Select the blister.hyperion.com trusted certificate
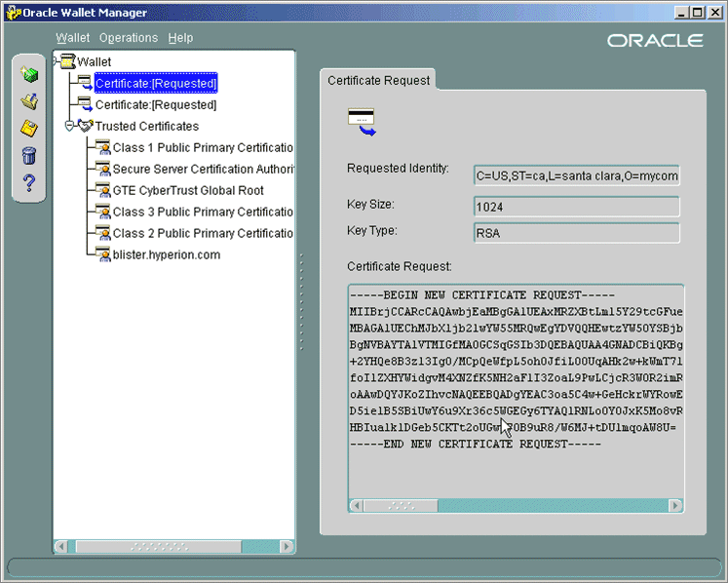This screenshot has height=583, width=728. point(167,254)
